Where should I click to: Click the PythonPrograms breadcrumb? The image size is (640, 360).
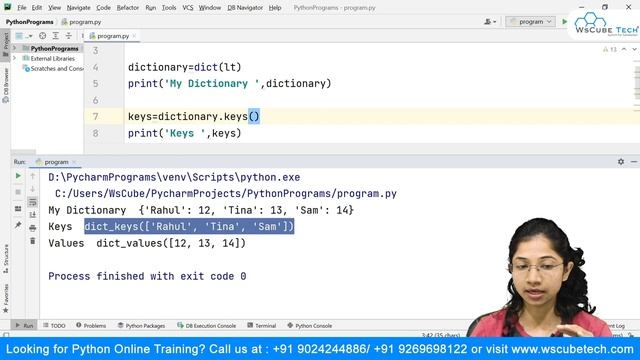pos(29,22)
